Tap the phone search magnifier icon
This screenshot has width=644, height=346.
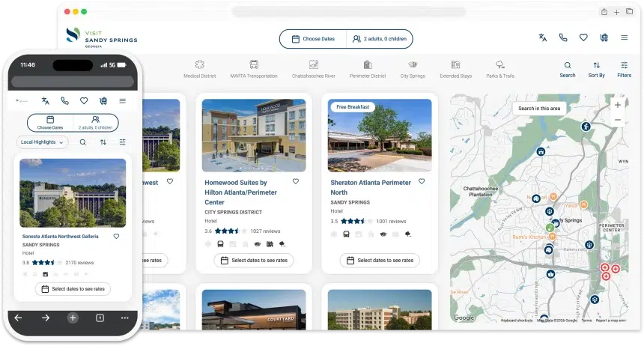(82, 142)
